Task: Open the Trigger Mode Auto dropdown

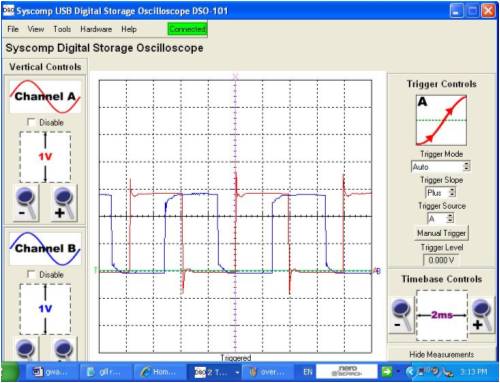Action: (x=441, y=166)
